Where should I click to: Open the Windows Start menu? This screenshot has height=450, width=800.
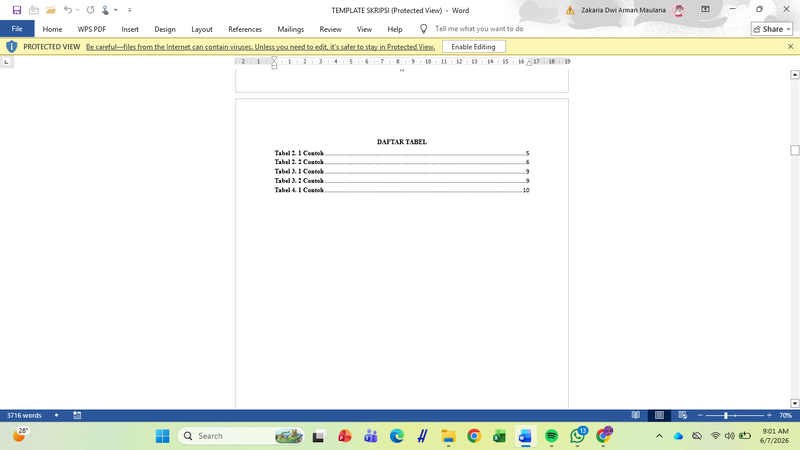pos(162,436)
